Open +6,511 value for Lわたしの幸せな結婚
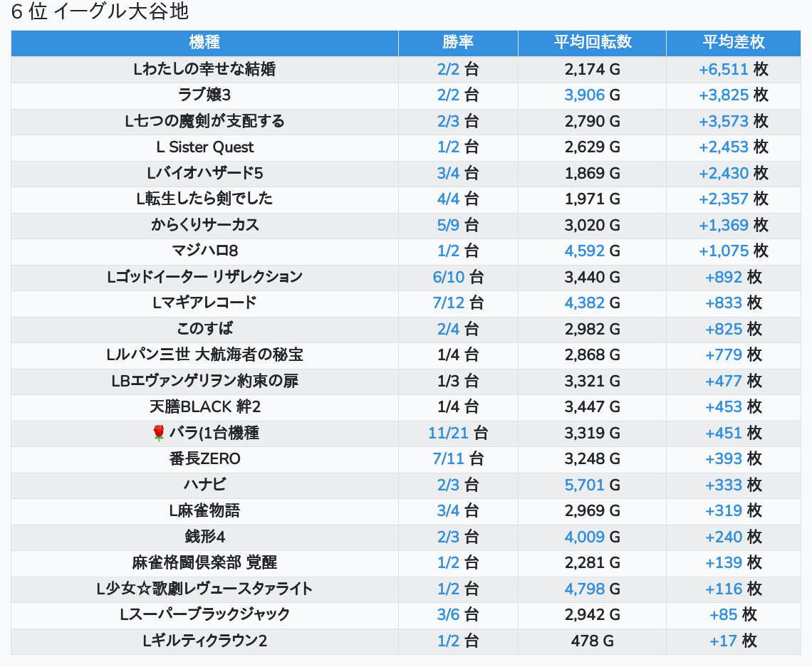The image size is (812, 667). click(724, 69)
